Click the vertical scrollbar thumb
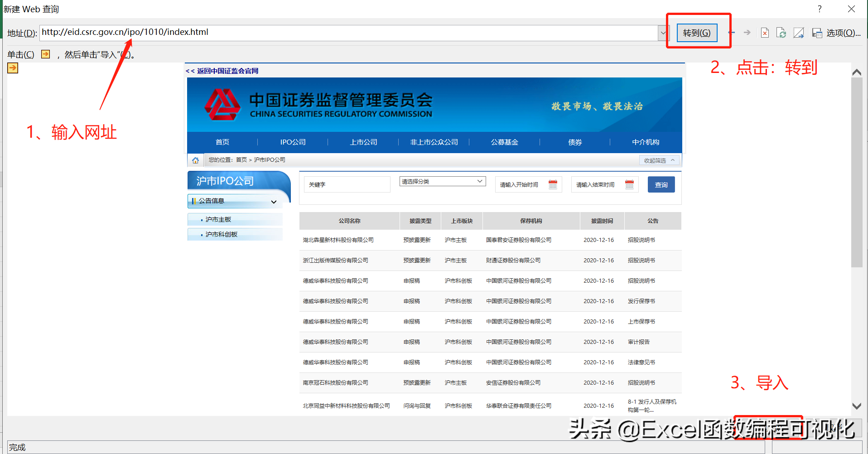The width and height of the screenshot is (868, 454). click(857, 172)
